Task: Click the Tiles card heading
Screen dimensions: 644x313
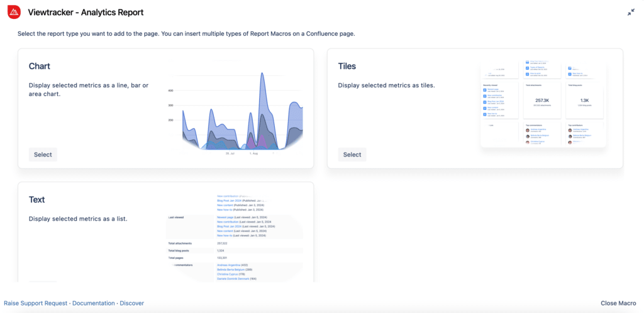Action: [347, 66]
